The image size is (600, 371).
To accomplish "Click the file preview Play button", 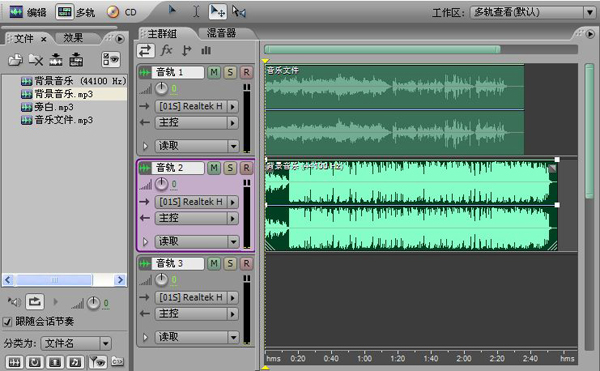I will pos(56,302).
